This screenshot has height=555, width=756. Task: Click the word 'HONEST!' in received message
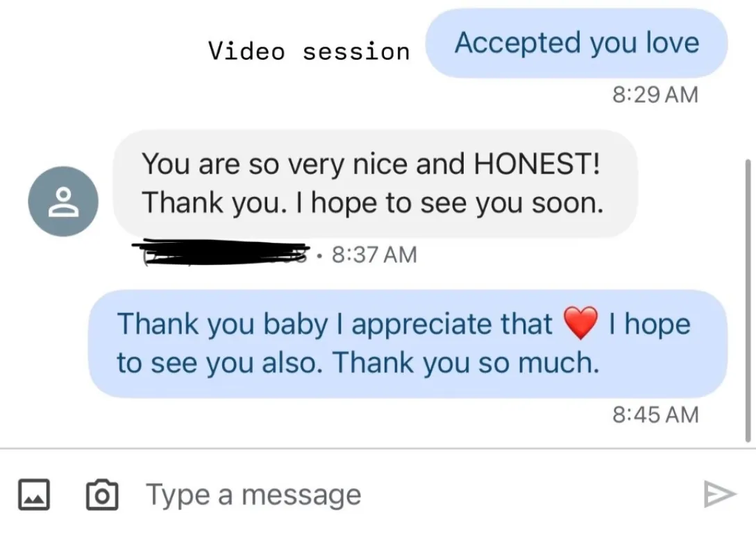(535, 164)
